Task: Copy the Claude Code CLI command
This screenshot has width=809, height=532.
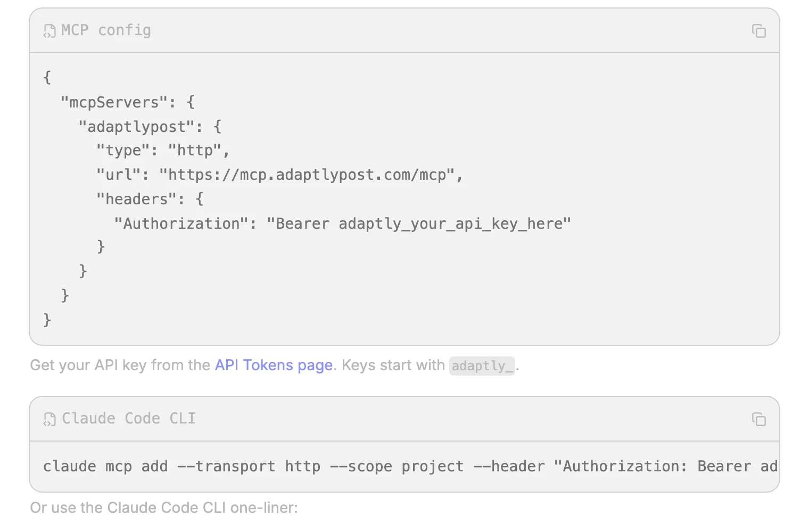Action: 758,419
